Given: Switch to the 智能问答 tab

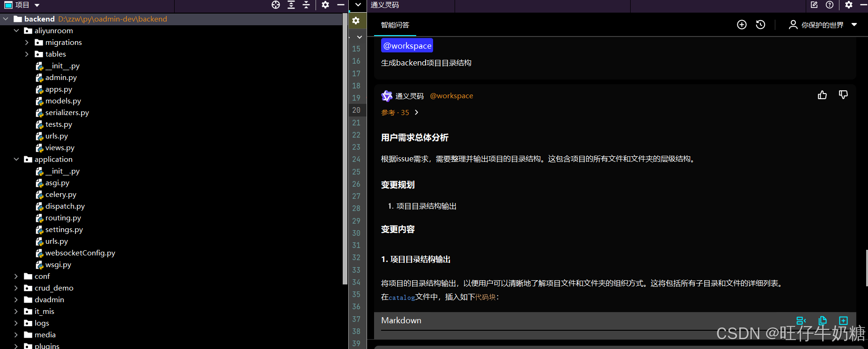Looking at the screenshot, I should click(x=395, y=25).
